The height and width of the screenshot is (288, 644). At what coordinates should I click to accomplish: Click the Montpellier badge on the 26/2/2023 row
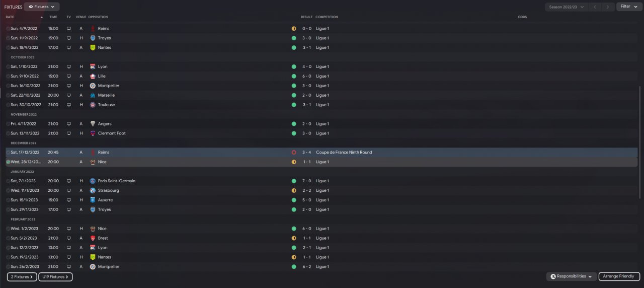tap(93, 267)
